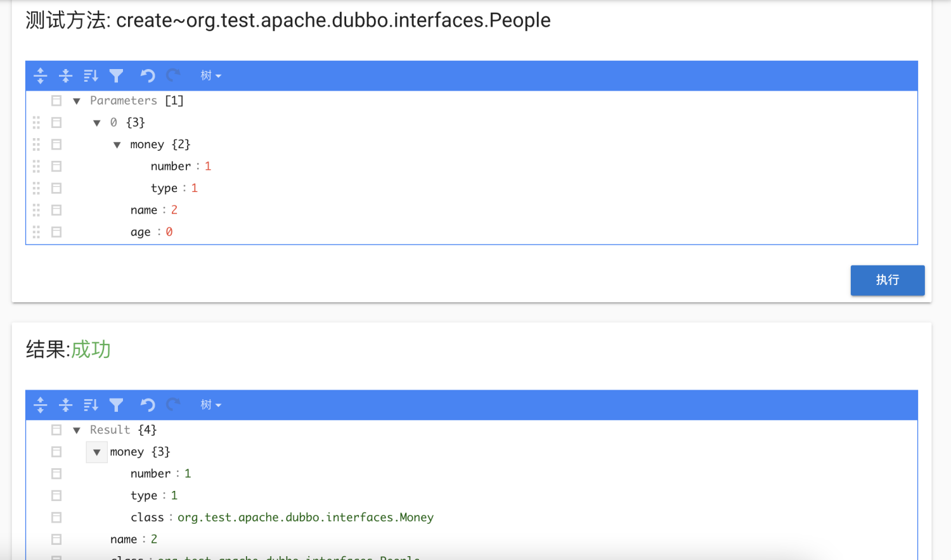
Task: Sort contents in the parameters editor
Action: [91, 76]
